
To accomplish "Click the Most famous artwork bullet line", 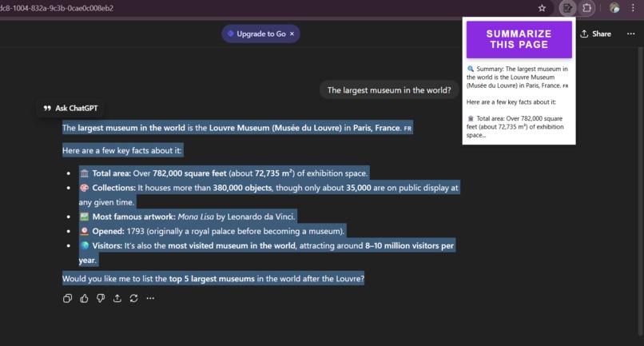I will click(x=187, y=217).
